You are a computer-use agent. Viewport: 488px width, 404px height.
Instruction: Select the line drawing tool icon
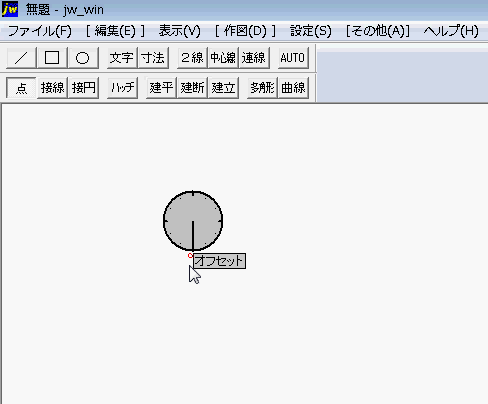click(21, 58)
